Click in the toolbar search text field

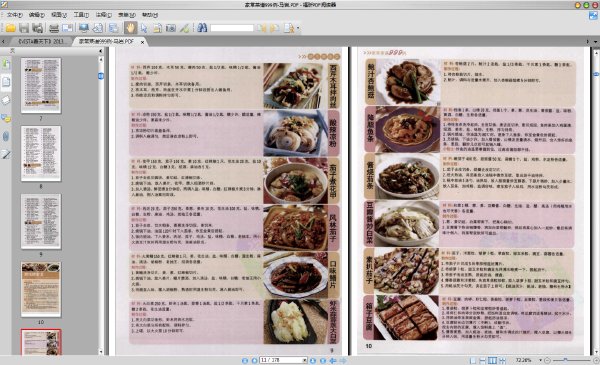[232, 28]
